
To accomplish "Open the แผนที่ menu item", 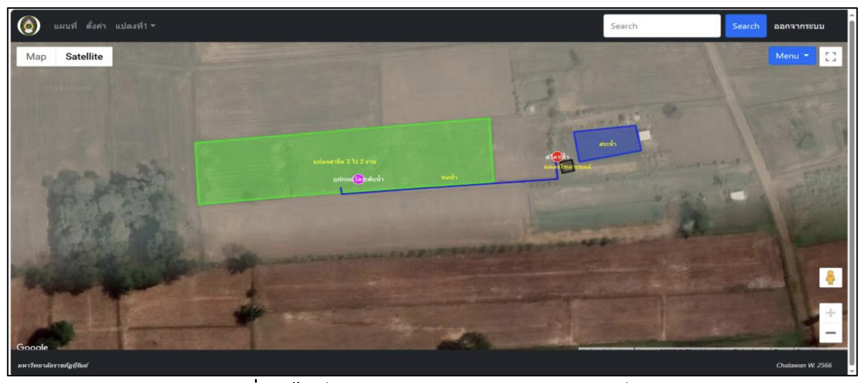I will [65, 26].
